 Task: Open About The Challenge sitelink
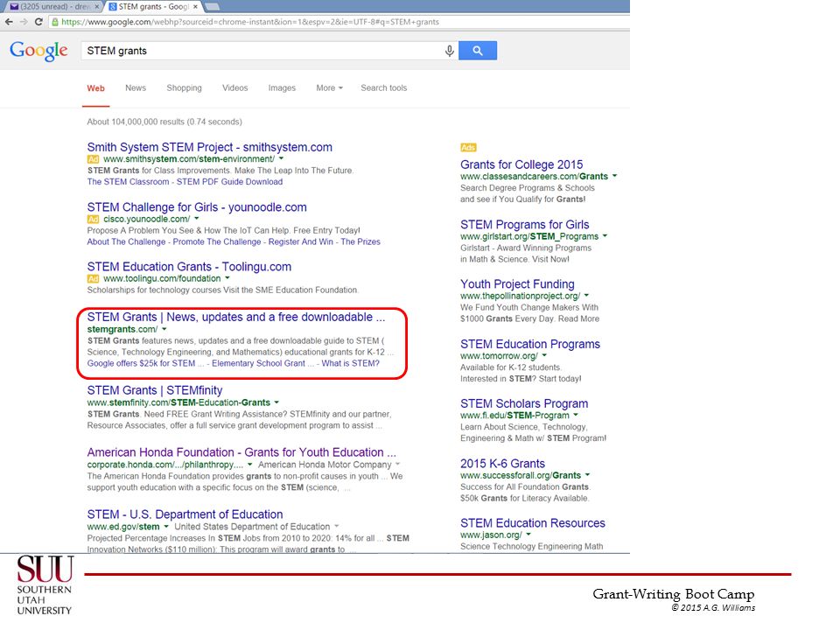coord(126,241)
